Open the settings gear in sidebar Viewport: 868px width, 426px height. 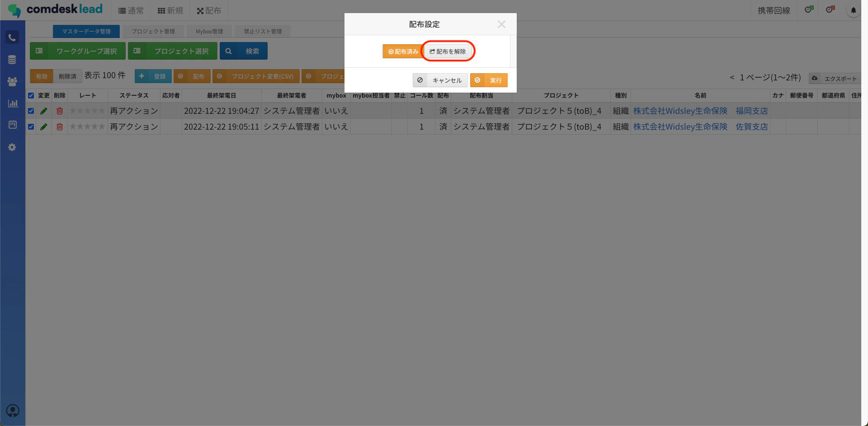(12, 147)
